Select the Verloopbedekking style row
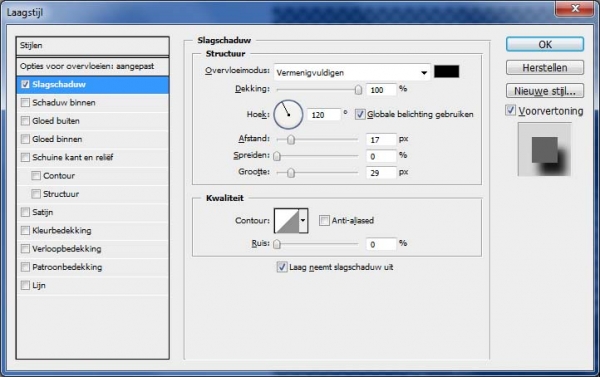The image size is (600, 377). [93, 249]
